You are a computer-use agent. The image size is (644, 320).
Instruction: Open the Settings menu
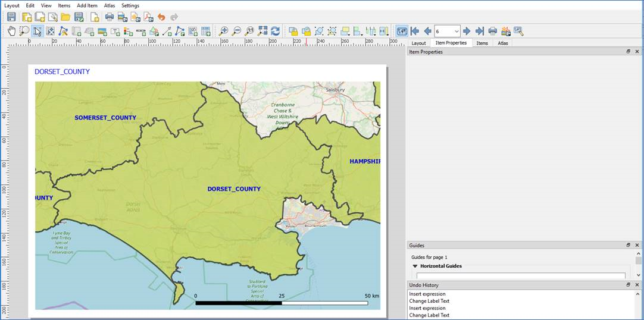pos(130,6)
